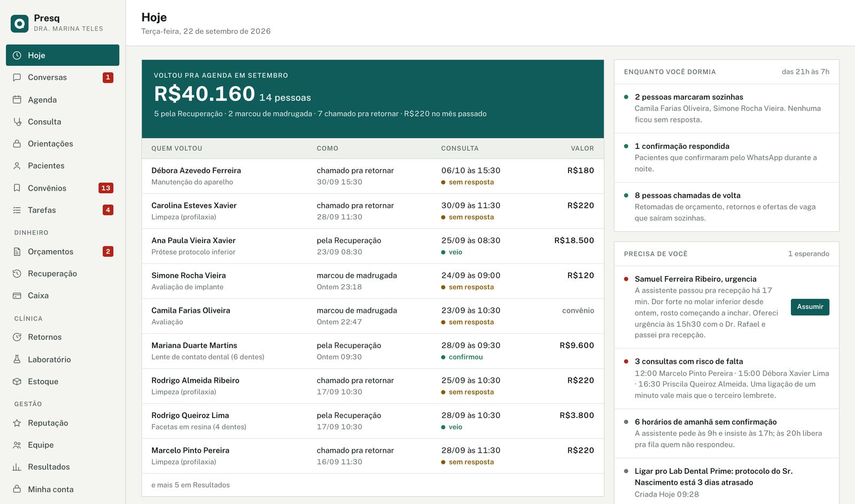Click '1 confirmação respondida' entry
The width and height of the screenshot is (855, 504).
tap(726, 157)
